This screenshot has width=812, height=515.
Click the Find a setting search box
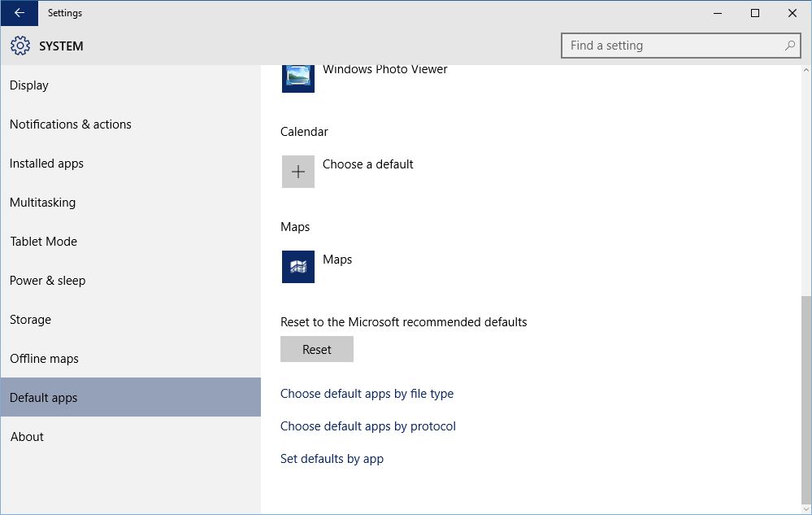680,46
